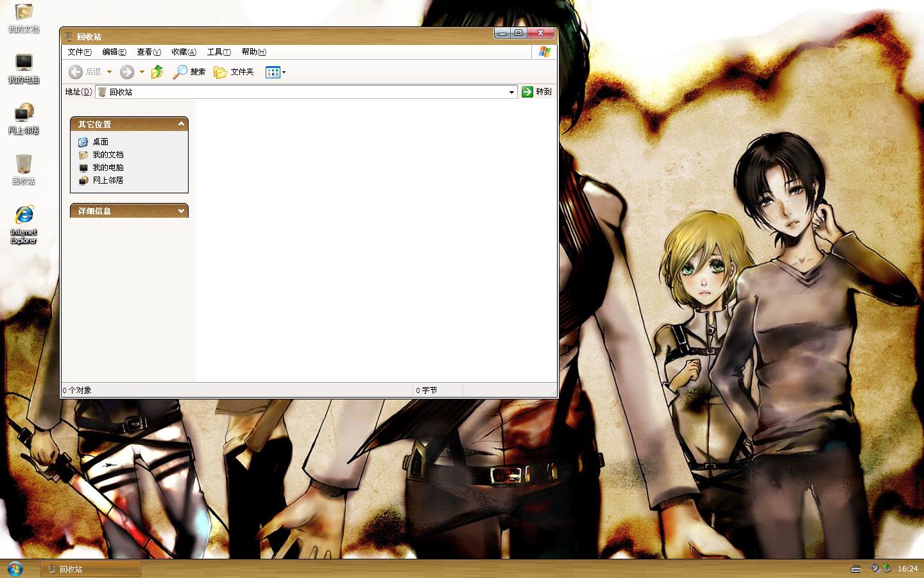Click the keyboard icon in system tray
This screenshot has width=924, height=578.
click(856, 569)
